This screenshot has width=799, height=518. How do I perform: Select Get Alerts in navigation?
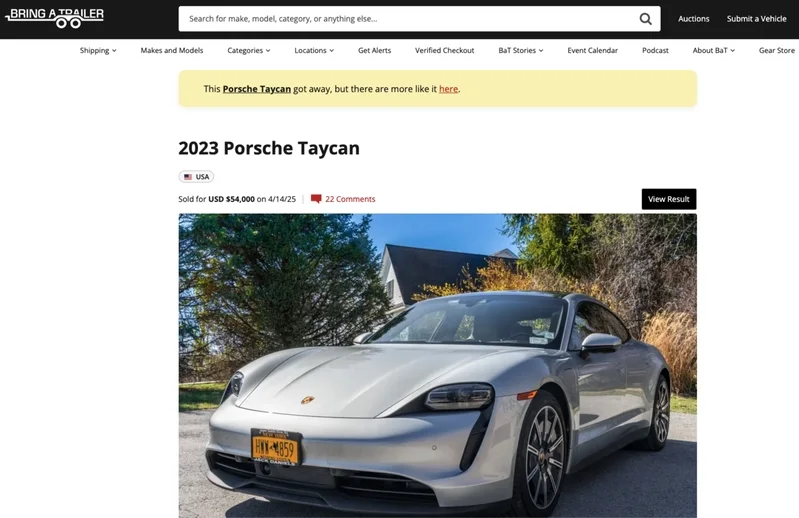375,50
